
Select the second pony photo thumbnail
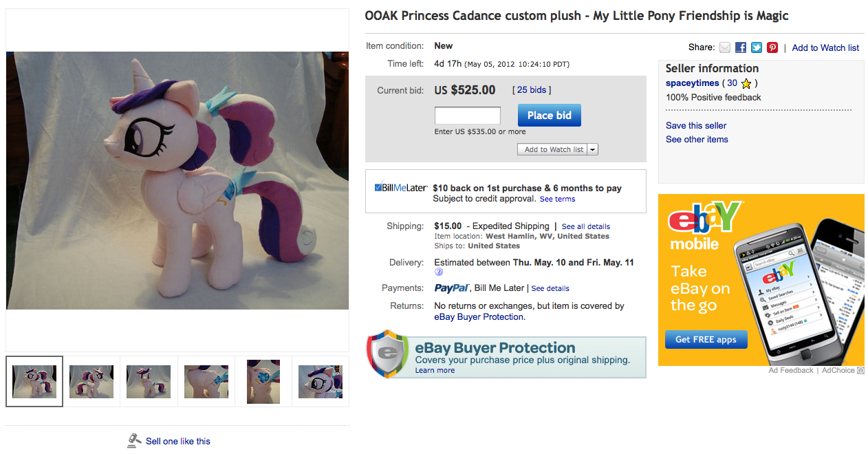pyautogui.click(x=91, y=382)
